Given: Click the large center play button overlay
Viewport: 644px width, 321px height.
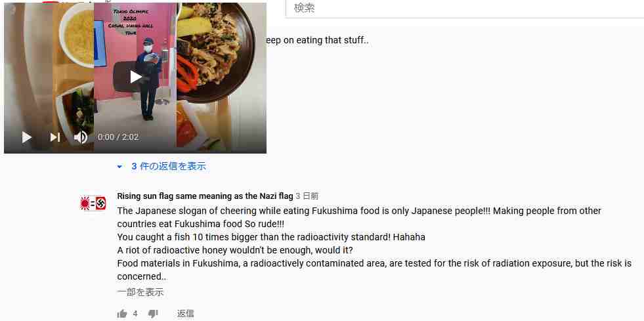Looking at the screenshot, I should click(135, 77).
